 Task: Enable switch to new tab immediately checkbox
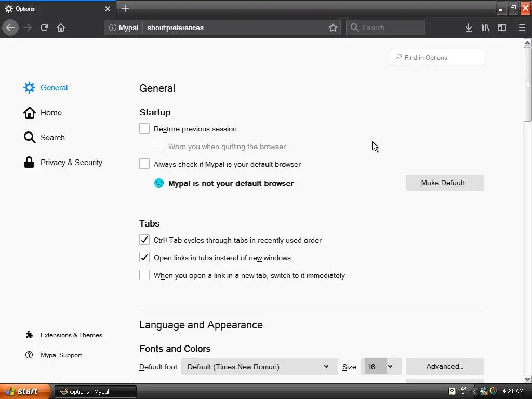pos(144,275)
